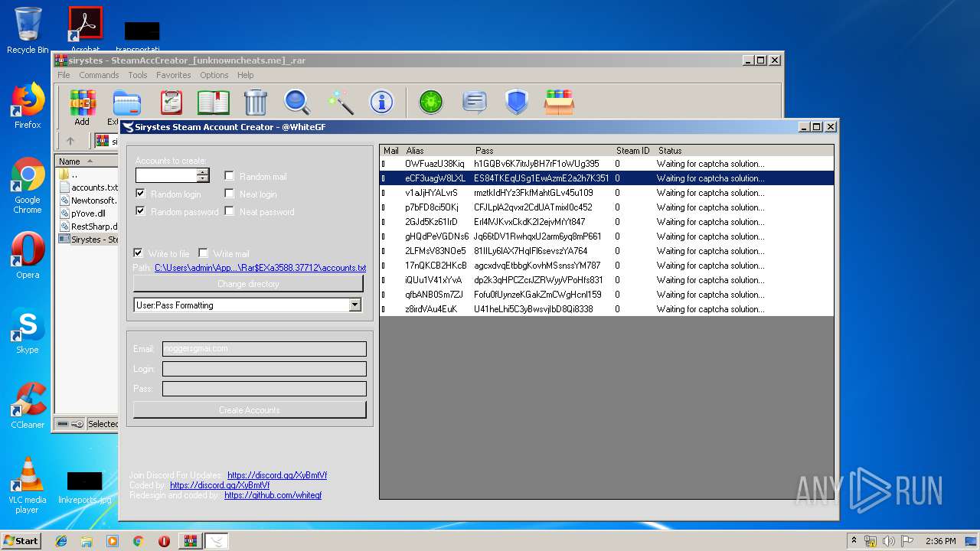980x551 pixels.
Task: Click the volume speaker icon in system tray
Action: point(890,541)
